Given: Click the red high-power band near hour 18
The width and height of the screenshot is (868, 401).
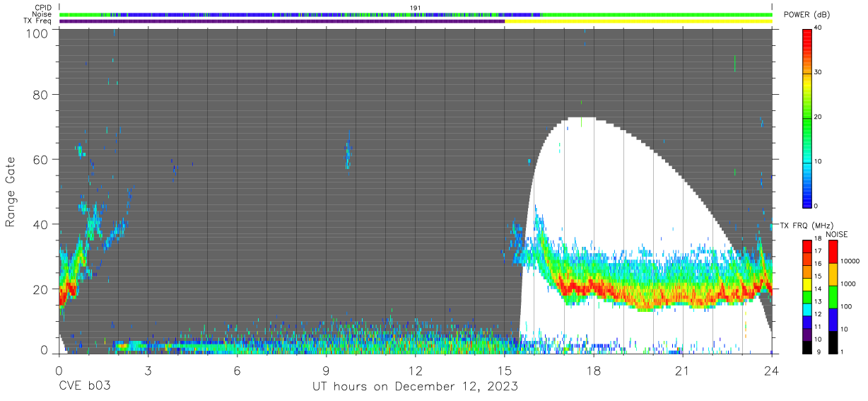Looking at the screenshot, I should coord(594,289).
